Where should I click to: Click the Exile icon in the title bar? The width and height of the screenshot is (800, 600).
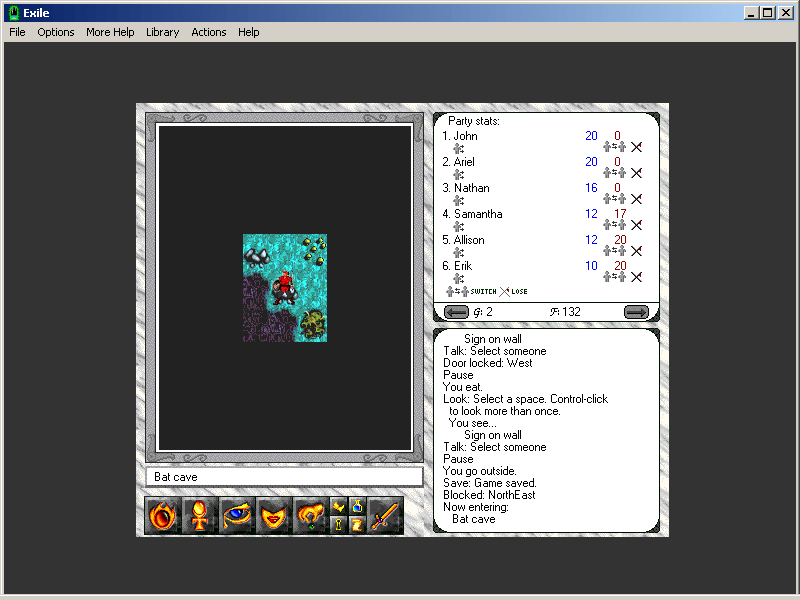[x=14, y=13]
